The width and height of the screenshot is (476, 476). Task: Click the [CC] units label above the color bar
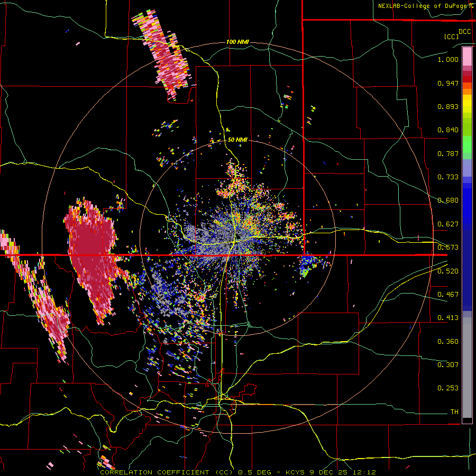451,36
